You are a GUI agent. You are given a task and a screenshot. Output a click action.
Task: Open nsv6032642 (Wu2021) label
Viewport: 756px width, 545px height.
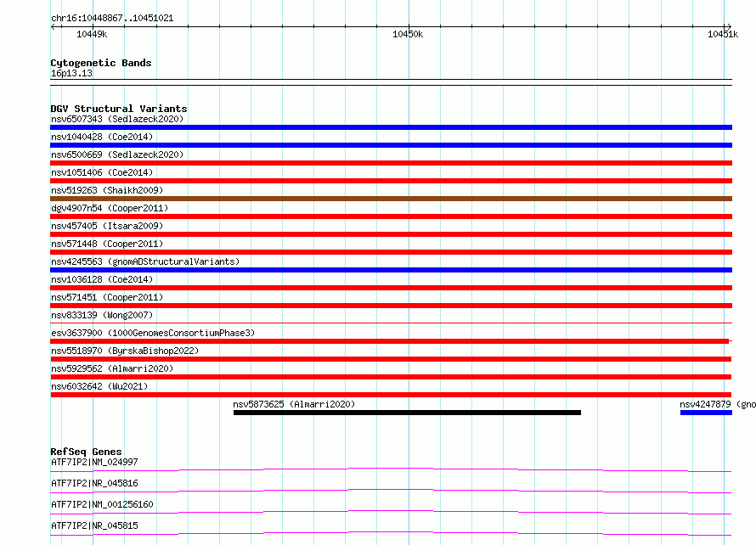click(99, 386)
